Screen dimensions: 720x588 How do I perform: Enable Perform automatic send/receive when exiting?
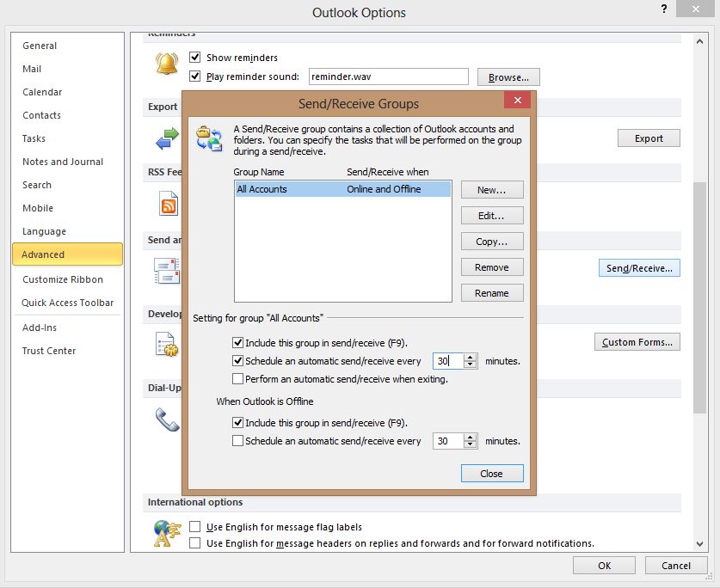[237, 379]
